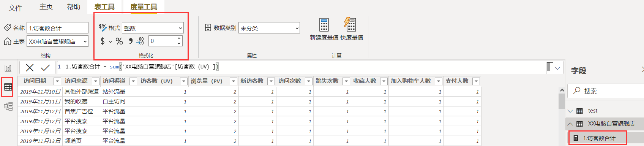Open 访问来源 column filter dropdown

coord(96,81)
